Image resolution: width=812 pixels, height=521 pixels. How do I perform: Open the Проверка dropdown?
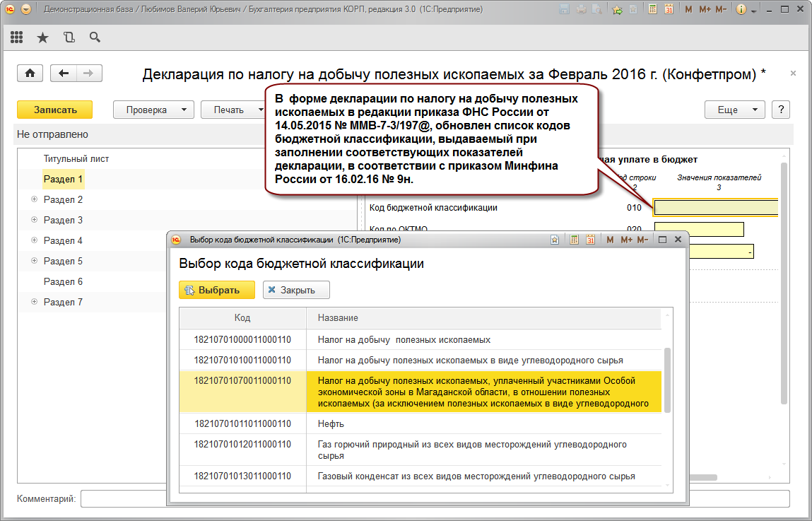(153, 110)
